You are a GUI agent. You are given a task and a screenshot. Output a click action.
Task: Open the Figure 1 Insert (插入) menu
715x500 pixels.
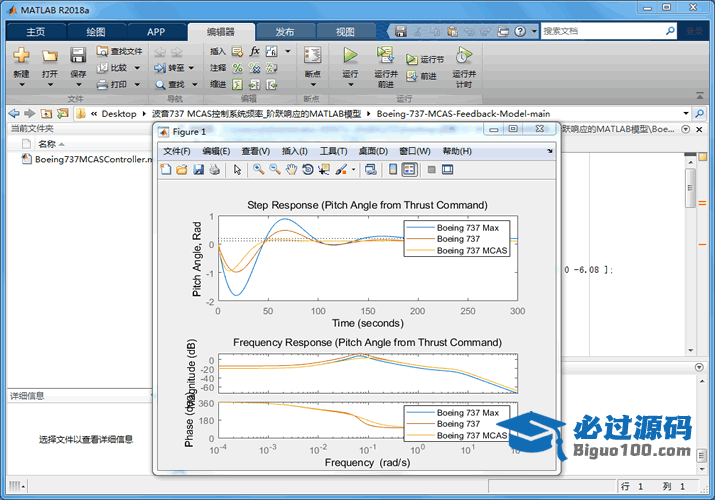tap(295, 151)
